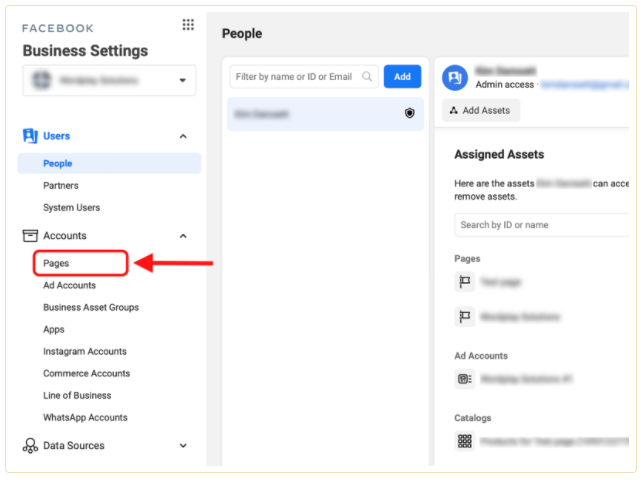Click the Data Sources heading
This screenshot has height=480, width=643.
click(74, 446)
